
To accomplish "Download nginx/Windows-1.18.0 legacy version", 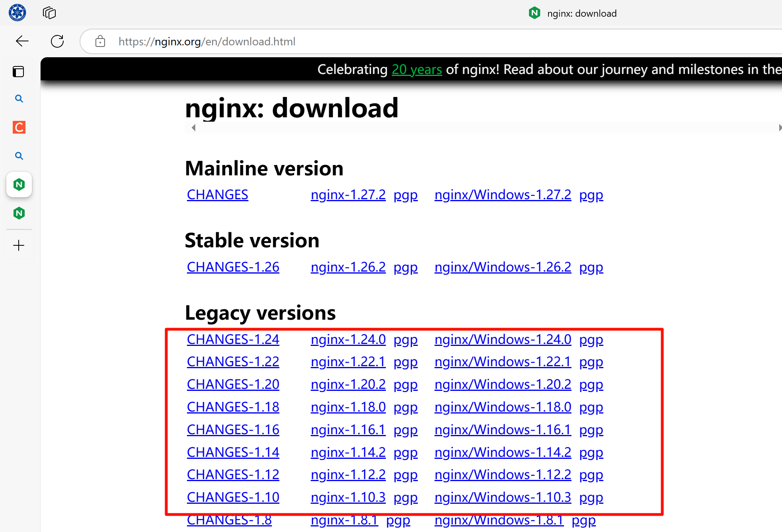I will coord(502,407).
